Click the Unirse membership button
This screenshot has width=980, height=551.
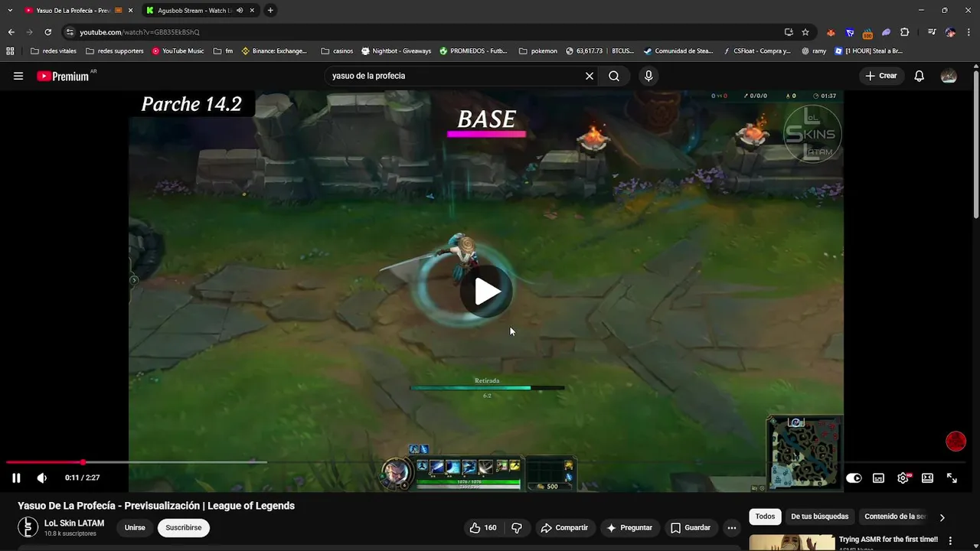(135, 527)
